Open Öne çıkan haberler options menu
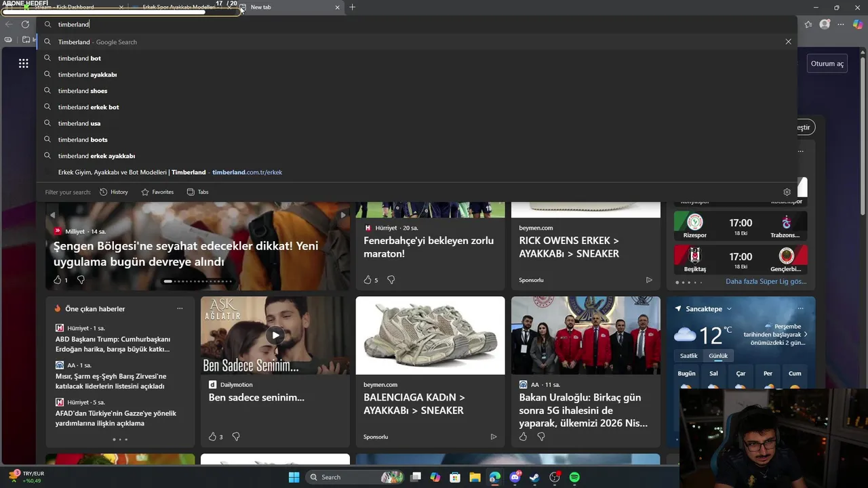This screenshot has width=868, height=488. 180,309
